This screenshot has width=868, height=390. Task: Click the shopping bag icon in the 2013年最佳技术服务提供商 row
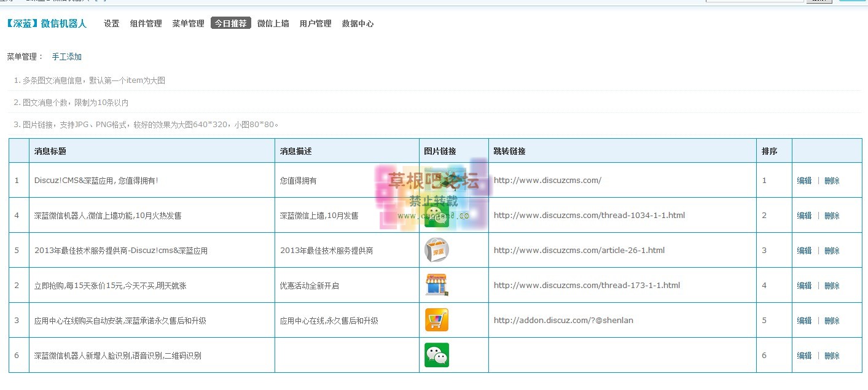coord(437,250)
